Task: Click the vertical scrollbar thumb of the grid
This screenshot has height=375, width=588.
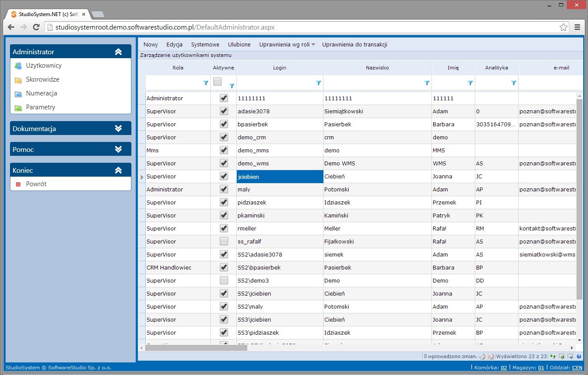Action: 580,199
